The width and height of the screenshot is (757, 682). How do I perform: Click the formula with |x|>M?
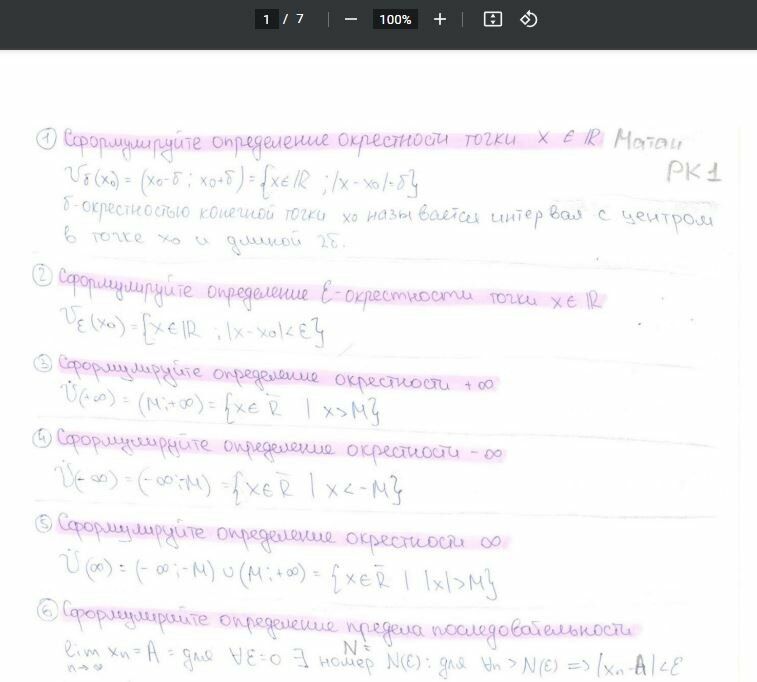[279, 575]
